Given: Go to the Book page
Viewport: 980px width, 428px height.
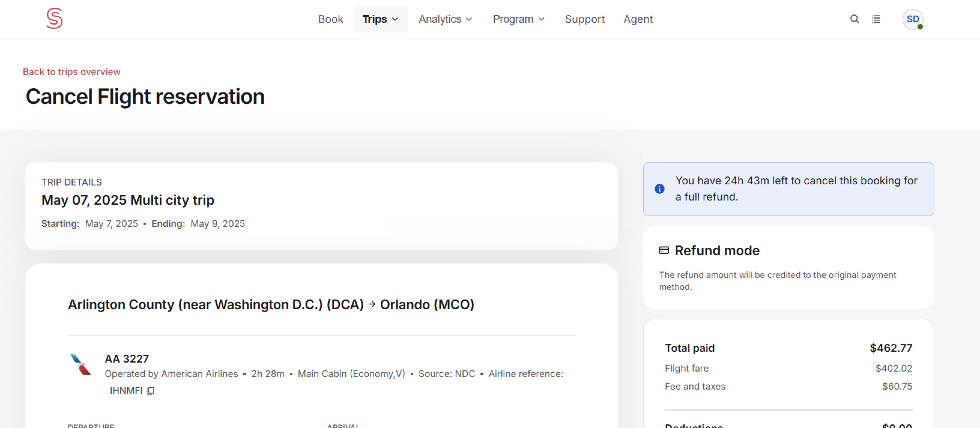Looking at the screenshot, I should [x=330, y=19].
